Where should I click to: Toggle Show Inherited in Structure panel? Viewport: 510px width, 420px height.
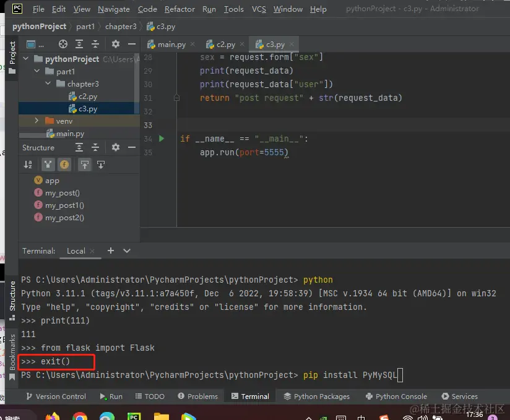(x=48, y=165)
